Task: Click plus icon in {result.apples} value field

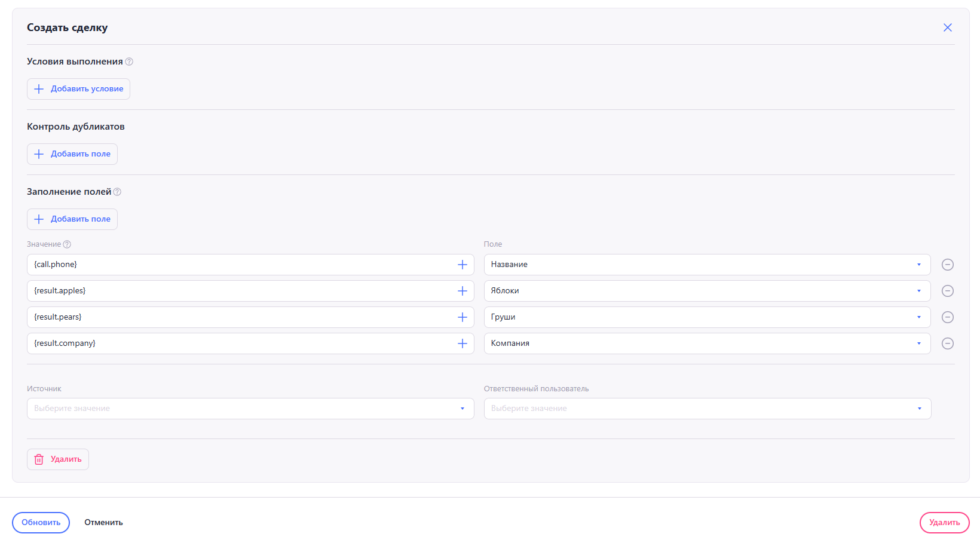Action: pos(462,291)
